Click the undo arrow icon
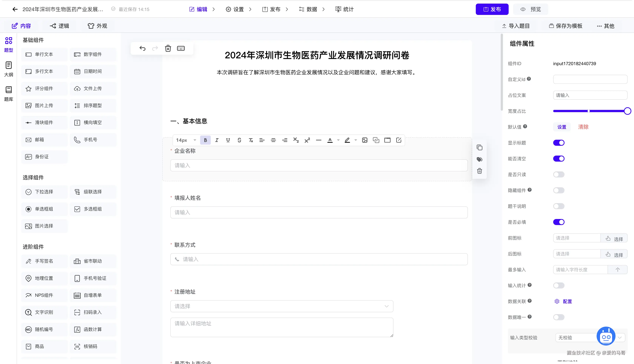 click(143, 48)
